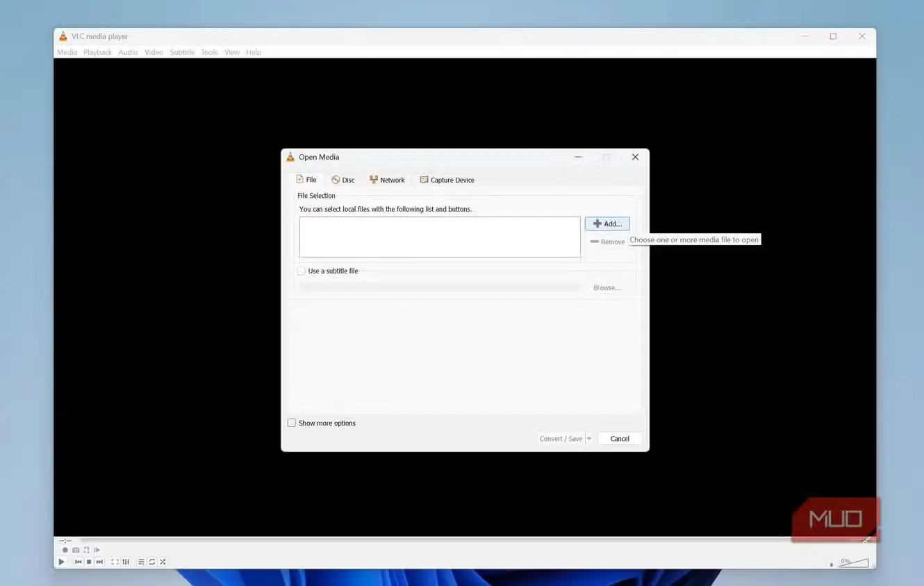Click the Play button in VLC controls
The image size is (924, 586).
[61, 562]
